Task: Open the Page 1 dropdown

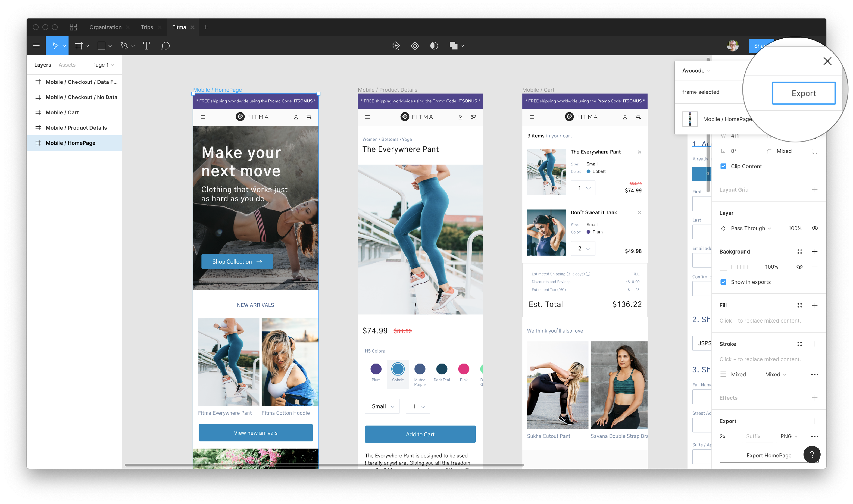Action: (103, 65)
